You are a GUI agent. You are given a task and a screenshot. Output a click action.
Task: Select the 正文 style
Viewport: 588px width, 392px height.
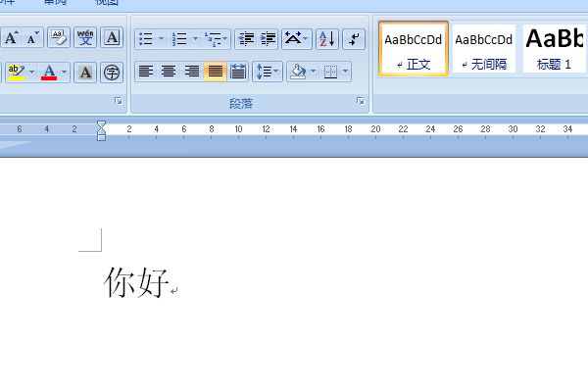pyautogui.click(x=414, y=49)
